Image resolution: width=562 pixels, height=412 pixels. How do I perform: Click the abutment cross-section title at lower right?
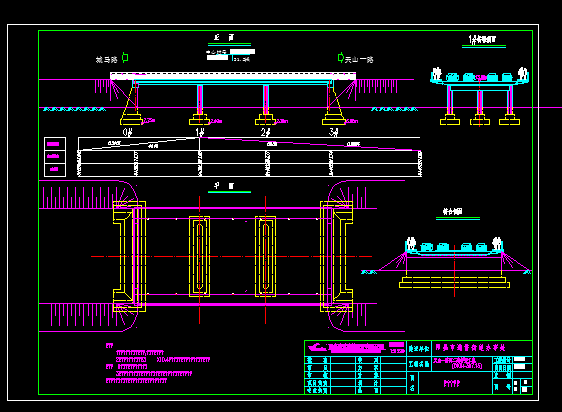tap(453, 212)
